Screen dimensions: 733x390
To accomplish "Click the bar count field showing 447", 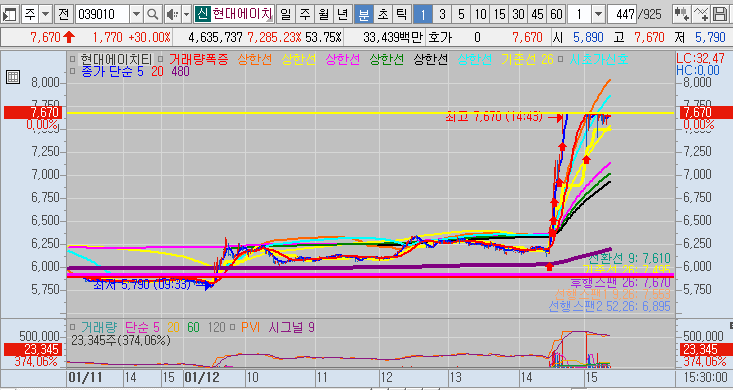I will (x=622, y=14).
